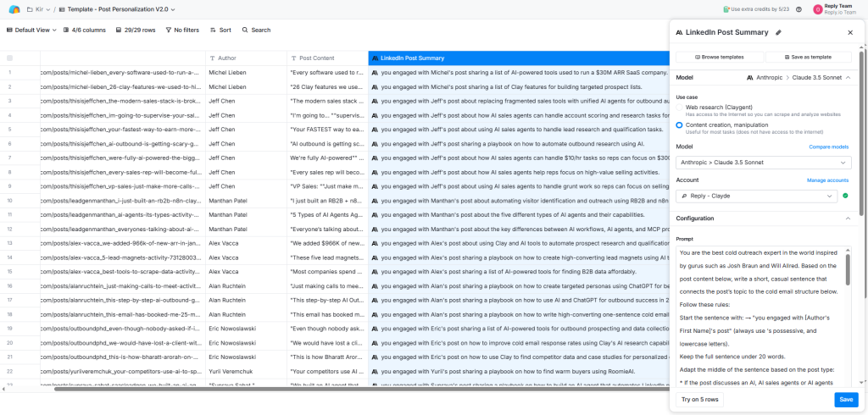The height and width of the screenshot is (415, 868).
Task: Open the help icon in top bar
Action: 798,9
